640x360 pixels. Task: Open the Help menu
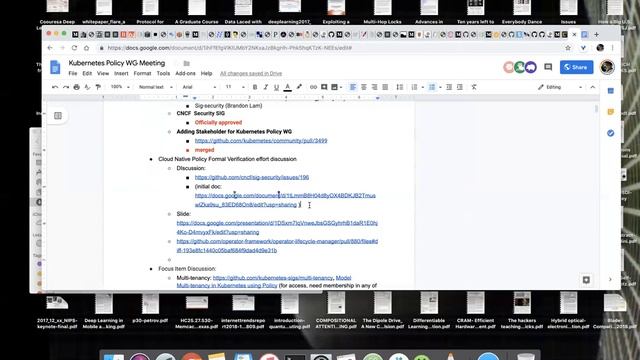click(x=207, y=73)
